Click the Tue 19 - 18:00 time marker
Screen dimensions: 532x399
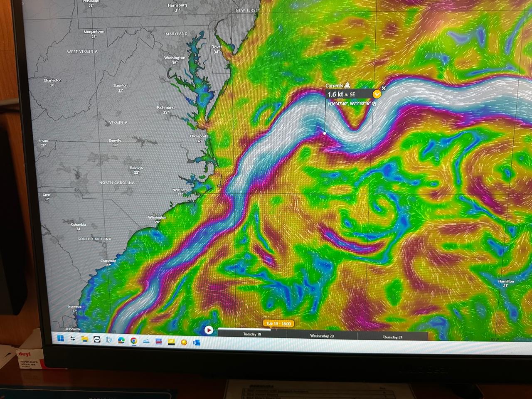(278, 323)
